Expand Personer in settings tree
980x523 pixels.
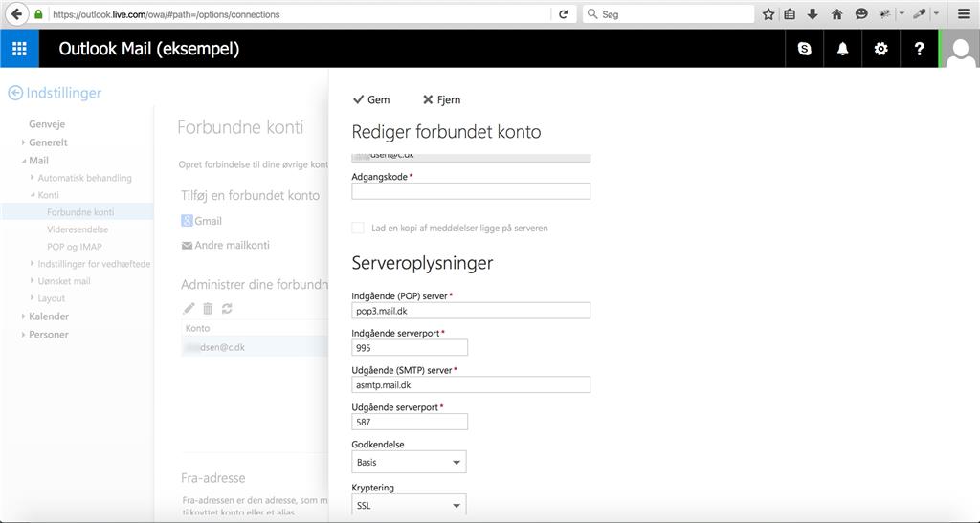(23, 335)
